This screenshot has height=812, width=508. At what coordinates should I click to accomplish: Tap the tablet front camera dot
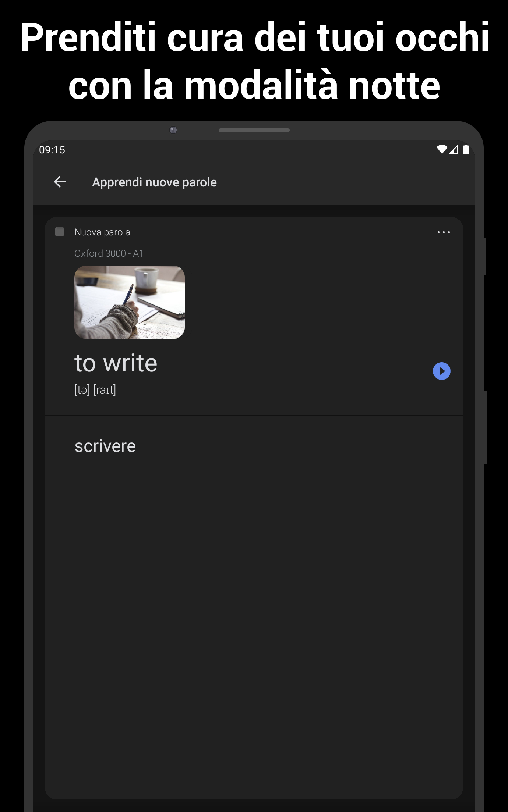coord(173,130)
